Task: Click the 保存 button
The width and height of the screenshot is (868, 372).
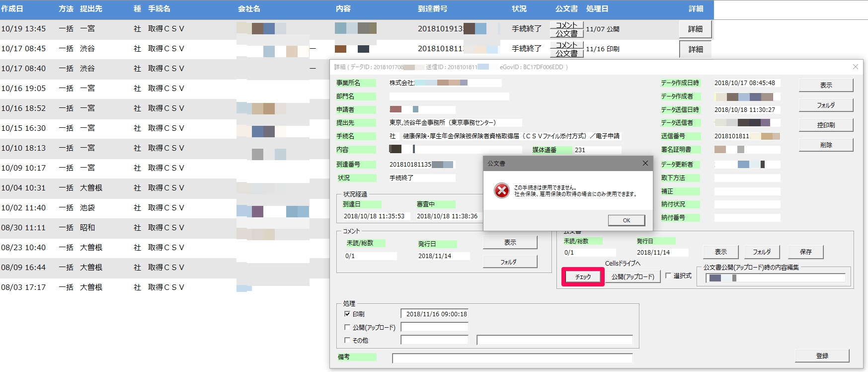Action: [x=805, y=252]
